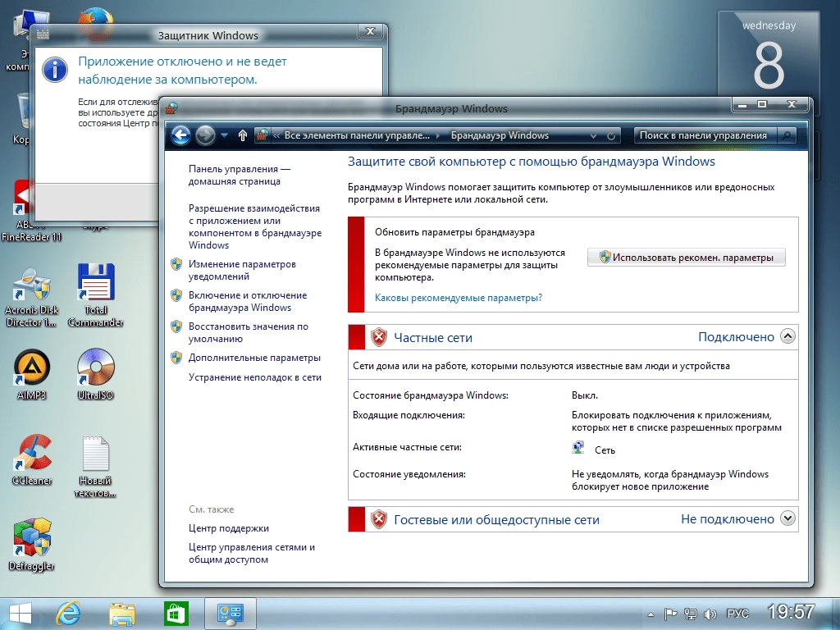
Task: Click red shield icon beside 'Гостевые' networks
Action: point(379,519)
